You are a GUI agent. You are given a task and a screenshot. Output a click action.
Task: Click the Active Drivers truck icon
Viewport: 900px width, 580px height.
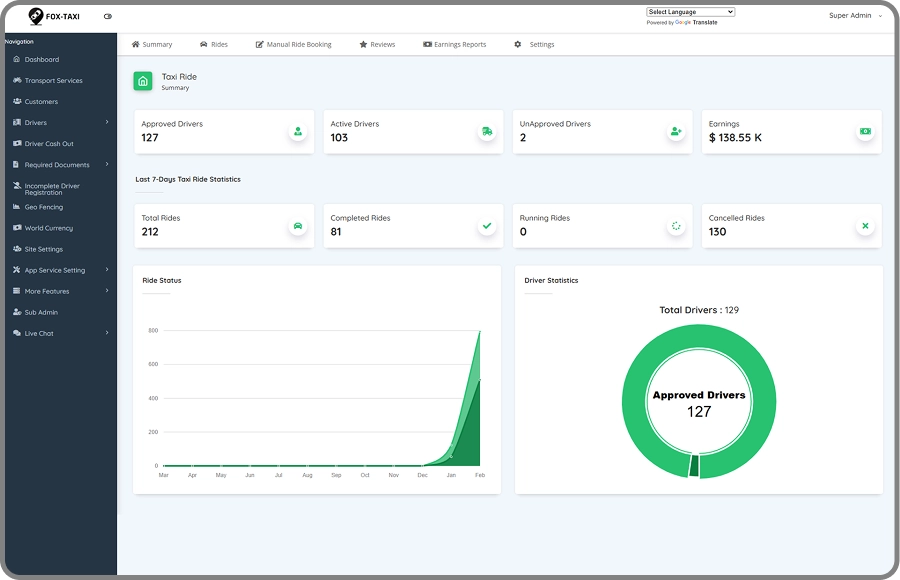click(487, 132)
